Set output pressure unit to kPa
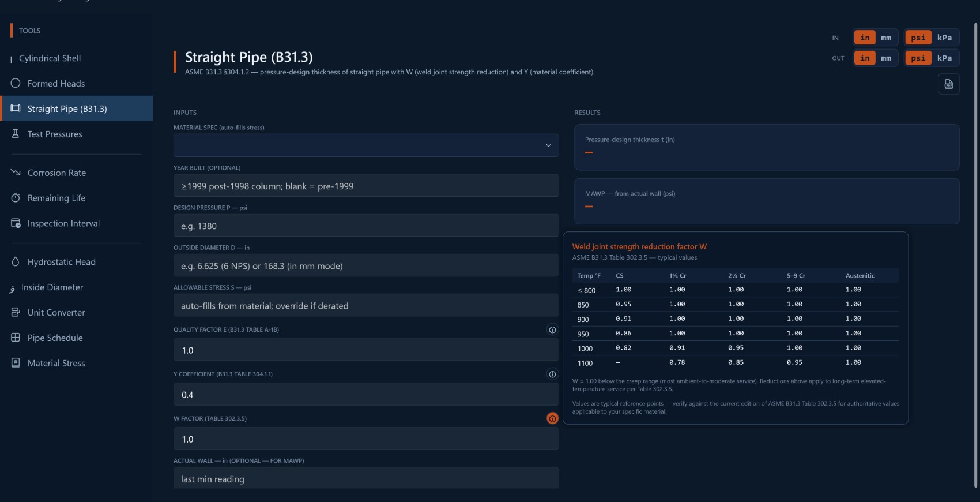Image resolution: width=980 pixels, height=502 pixels. click(x=944, y=58)
